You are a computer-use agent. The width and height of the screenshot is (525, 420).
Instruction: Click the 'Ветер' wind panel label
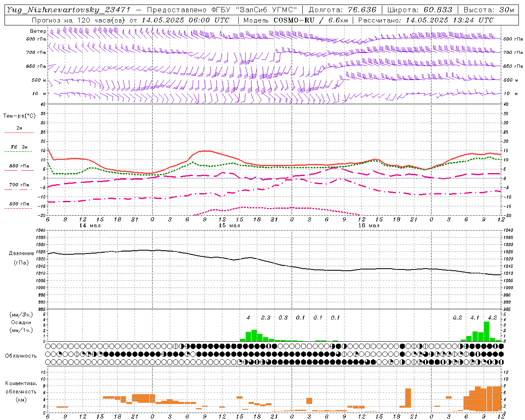pos(38,31)
